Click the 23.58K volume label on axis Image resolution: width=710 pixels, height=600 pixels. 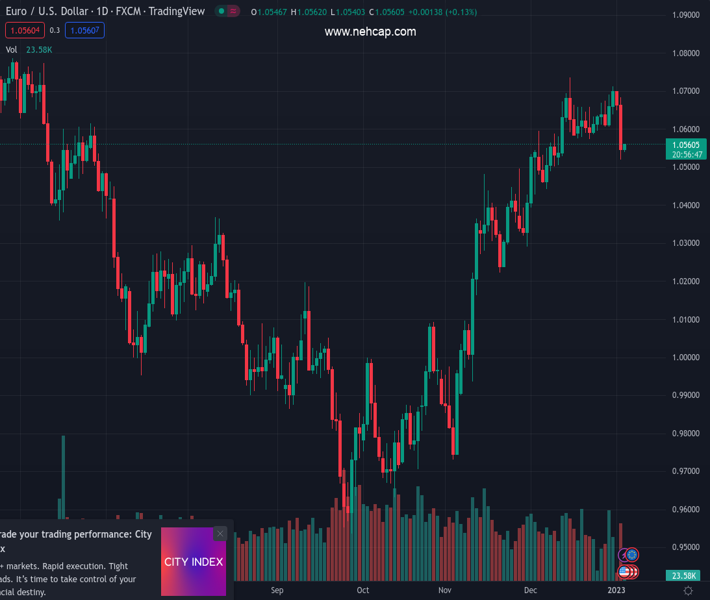click(x=685, y=576)
